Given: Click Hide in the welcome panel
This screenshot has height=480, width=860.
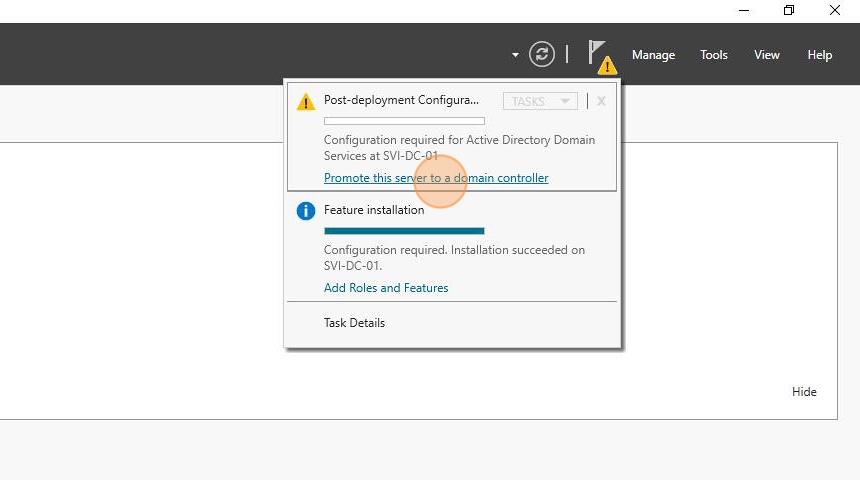Looking at the screenshot, I should 804,392.
